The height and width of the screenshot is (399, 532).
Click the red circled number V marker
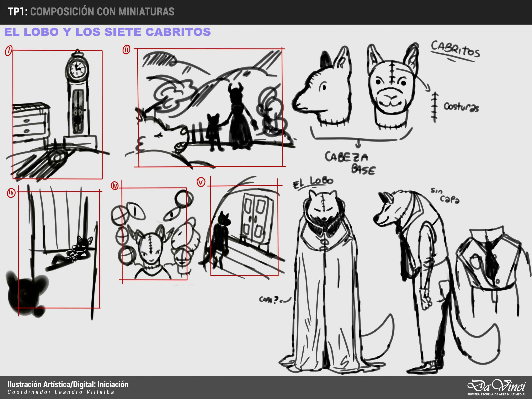pyautogui.click(x=201, y=182)
